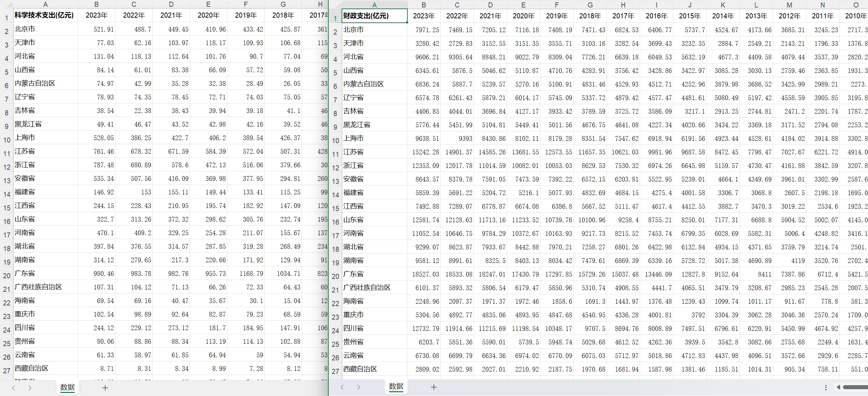
Task: Switch to 数据 tab in right workbook
Action: (396, 386)
